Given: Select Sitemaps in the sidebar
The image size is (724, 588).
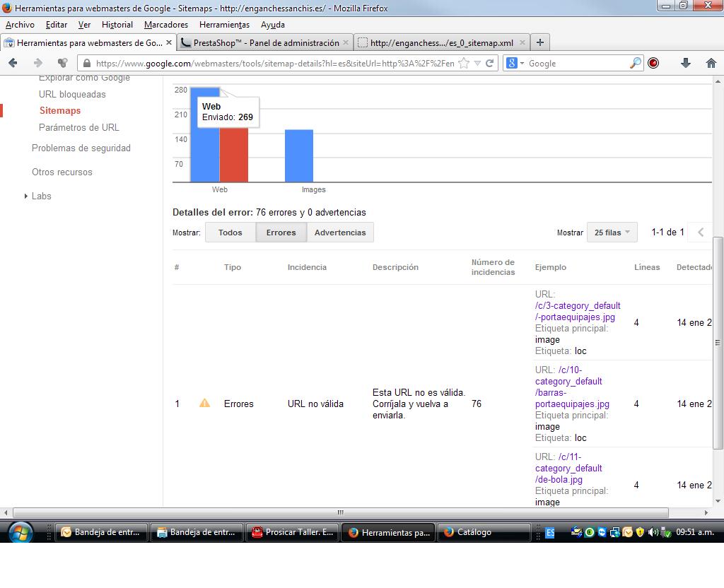Looking at the screenshot, I should (x=60, y=110).
